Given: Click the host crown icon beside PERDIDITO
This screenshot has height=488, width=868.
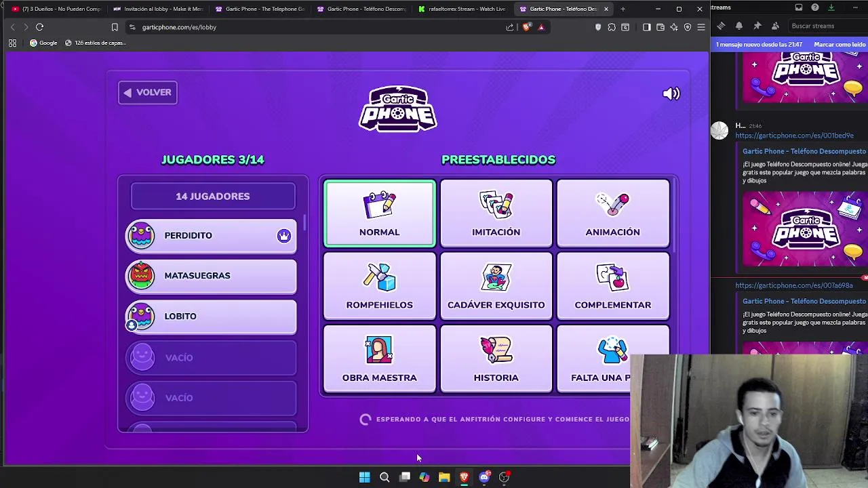Looking at the screenshot, I should [283, 236].
